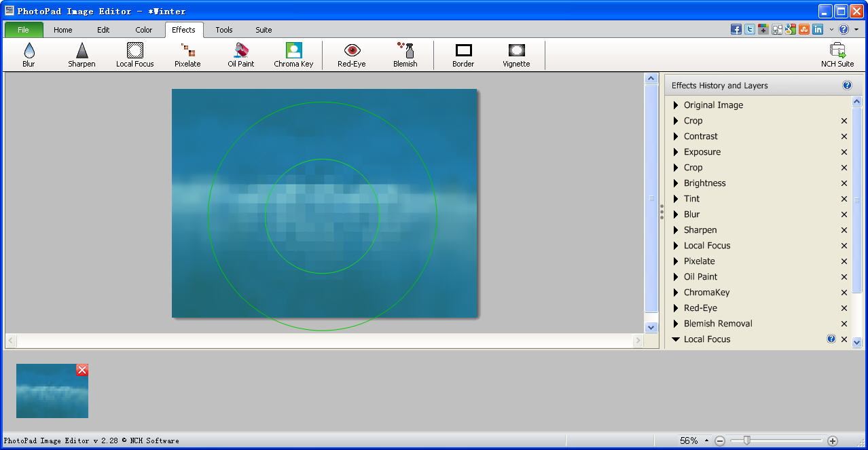Open the help dropdown arrow in the tab bar

[x=856, y=30]
